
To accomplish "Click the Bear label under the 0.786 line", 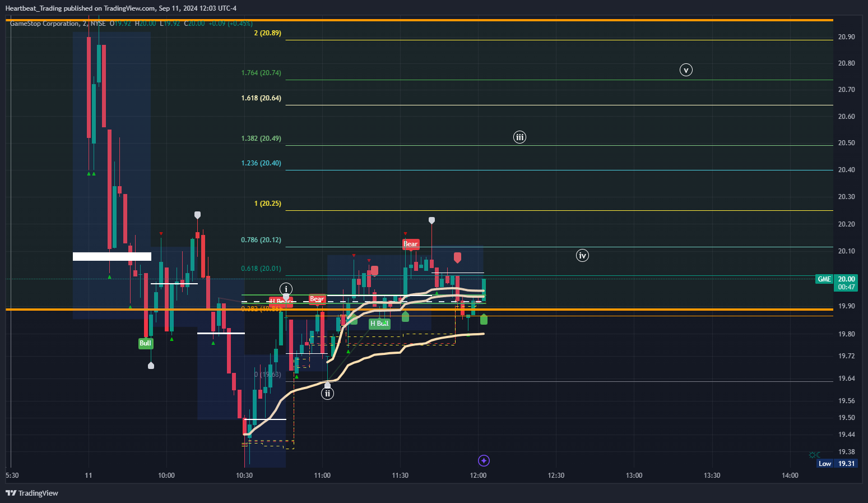I will point(410,244).
